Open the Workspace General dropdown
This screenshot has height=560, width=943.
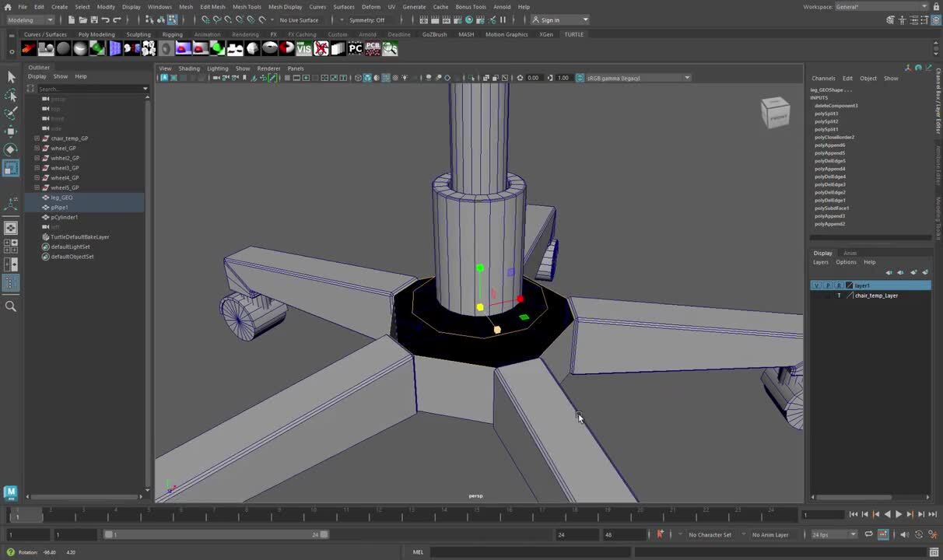click(x=881, y=6)
